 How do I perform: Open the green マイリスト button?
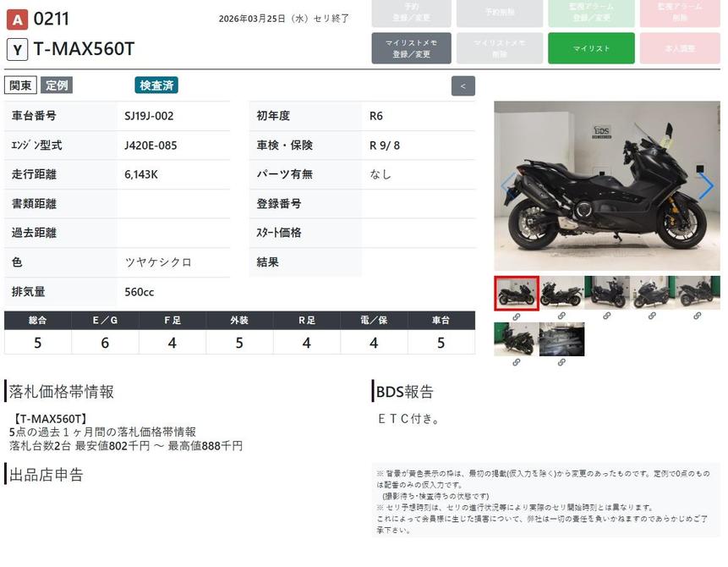[591, 48]
